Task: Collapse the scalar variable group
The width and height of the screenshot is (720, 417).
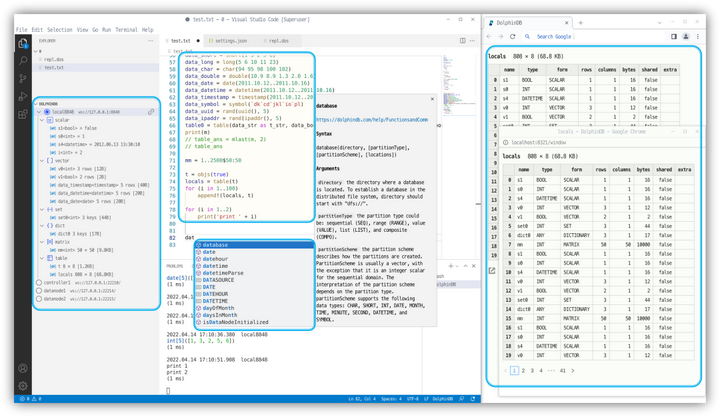Action: click(x=43, y=120)
